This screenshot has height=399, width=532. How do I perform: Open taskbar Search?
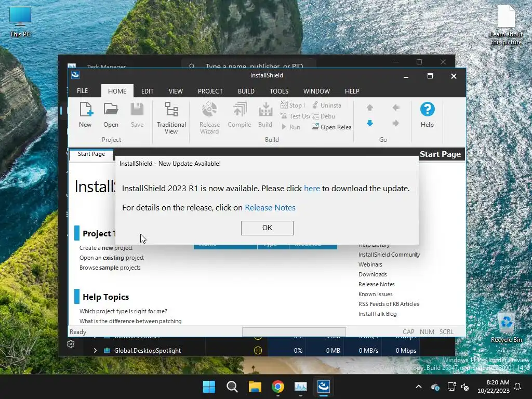232,387
